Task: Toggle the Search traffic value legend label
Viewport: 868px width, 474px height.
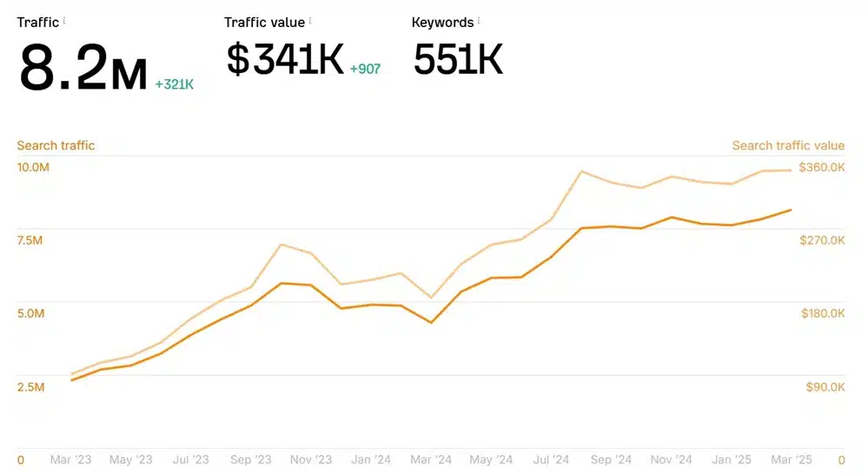Action: click(x=788, y=145)
